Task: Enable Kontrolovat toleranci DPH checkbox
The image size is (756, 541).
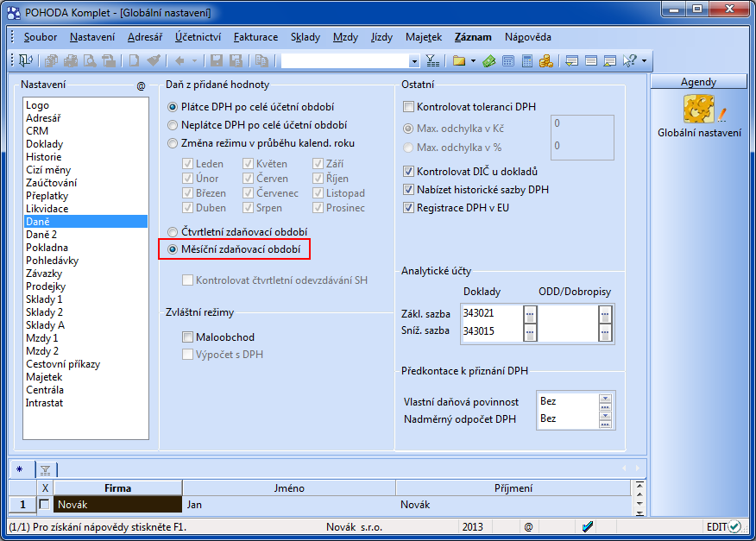Action: [x=408, y=107]
